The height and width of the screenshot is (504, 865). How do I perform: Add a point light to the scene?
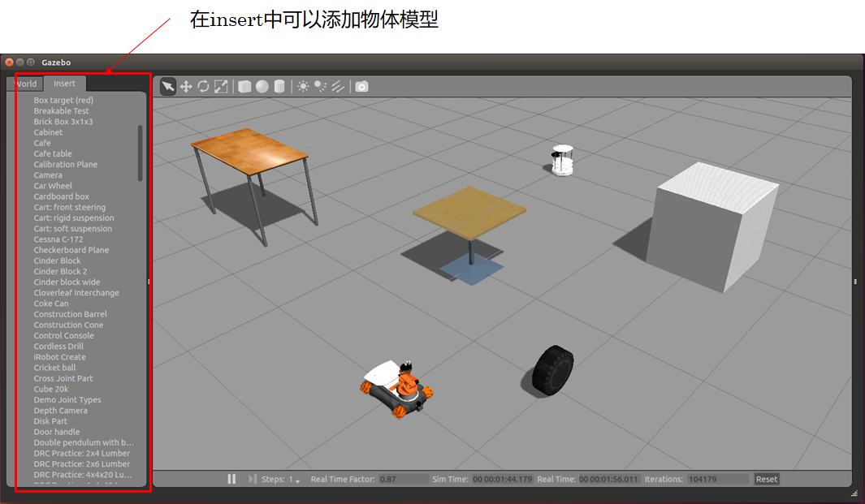[x=301, y=86]
